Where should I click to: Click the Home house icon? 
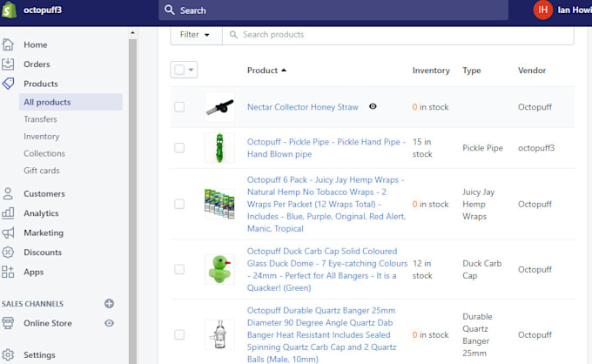tap(8, 44)
